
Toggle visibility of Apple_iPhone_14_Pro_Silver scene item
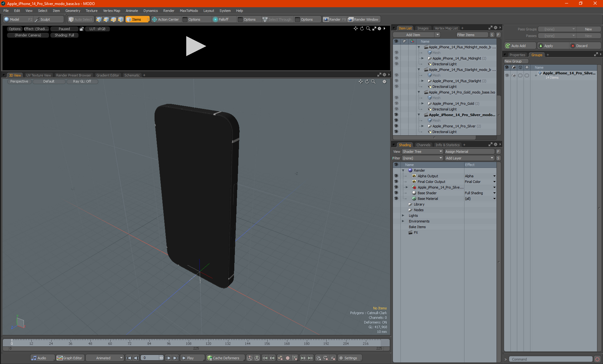[396, 115]
